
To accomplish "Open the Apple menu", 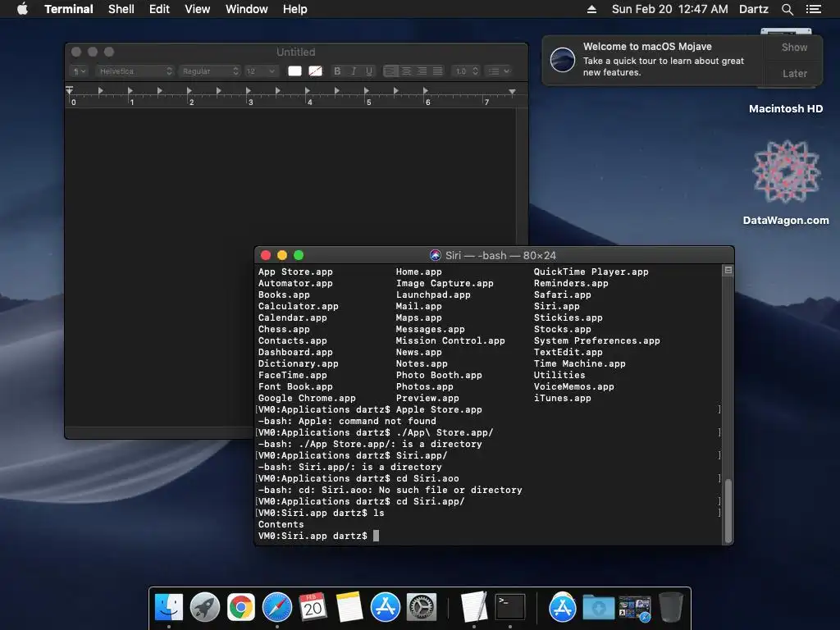I will coord(22,9).
